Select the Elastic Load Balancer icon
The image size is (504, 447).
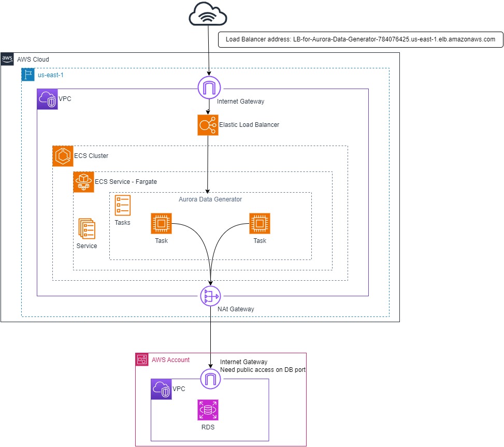[x=208, y=125]
